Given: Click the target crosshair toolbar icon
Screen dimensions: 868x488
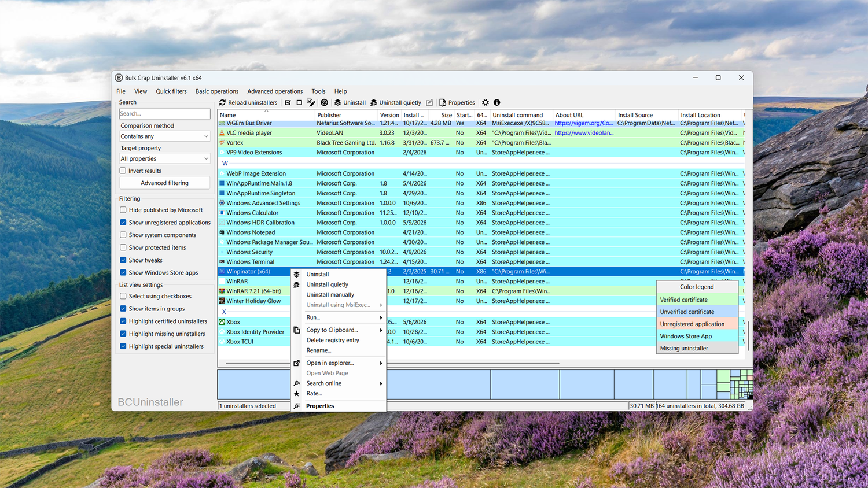Looking at the screenshot, I should click(x=325, y=102).
